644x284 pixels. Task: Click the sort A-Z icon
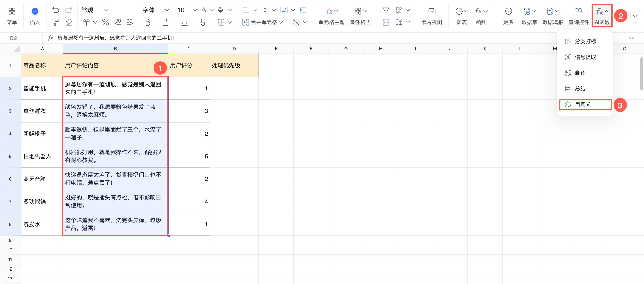tap(399, 22)
